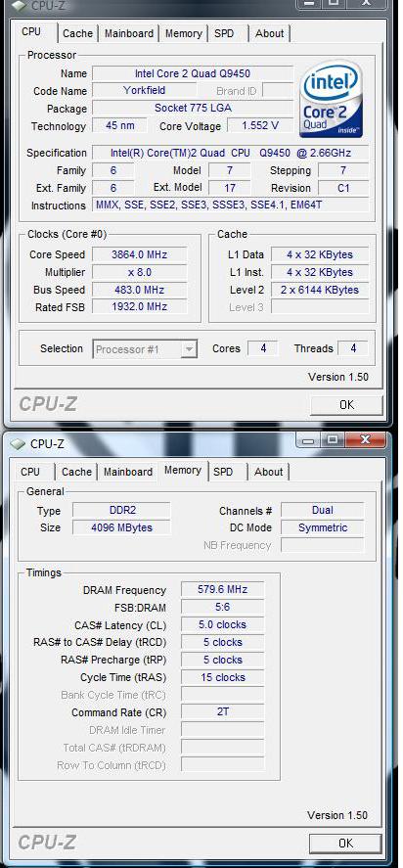Click Rated FSB value 1932.0 MHz

140,306
